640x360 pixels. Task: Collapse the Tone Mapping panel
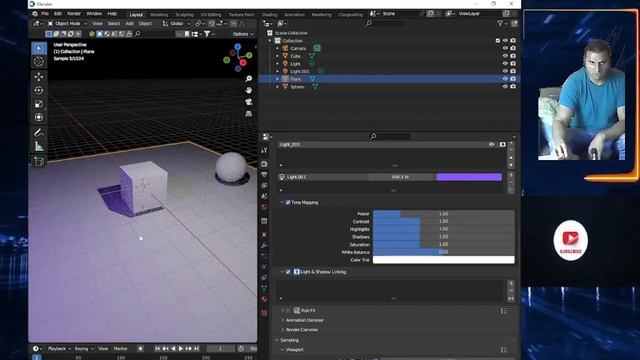tap(282, 202)
